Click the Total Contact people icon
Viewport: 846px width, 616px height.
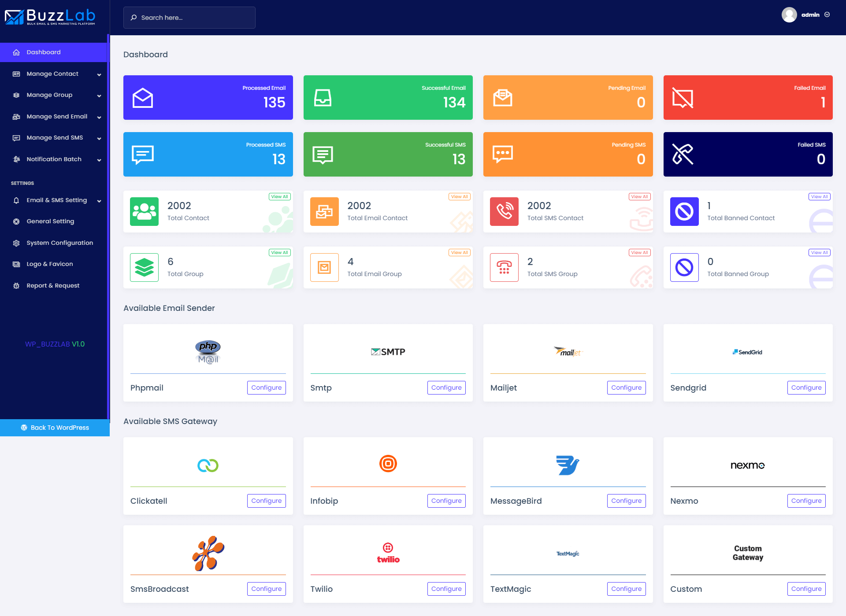144,211
